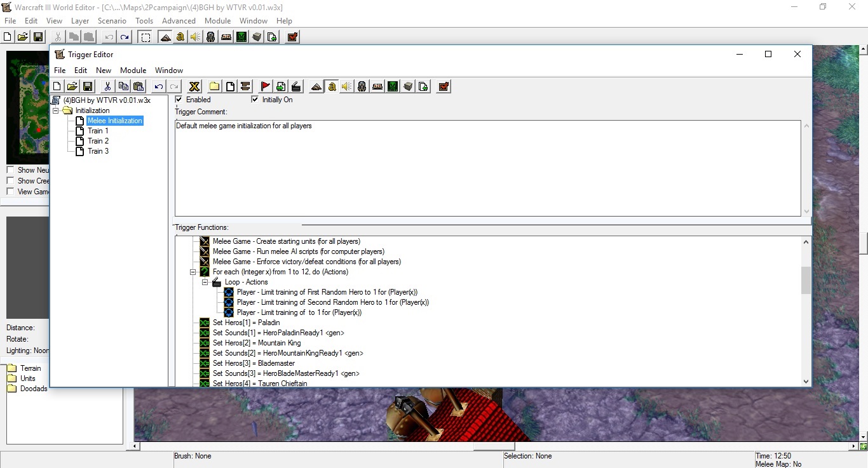868x468 pixels.
Task: Collapse the For each Integer x loop
Action: pos(194,272)
